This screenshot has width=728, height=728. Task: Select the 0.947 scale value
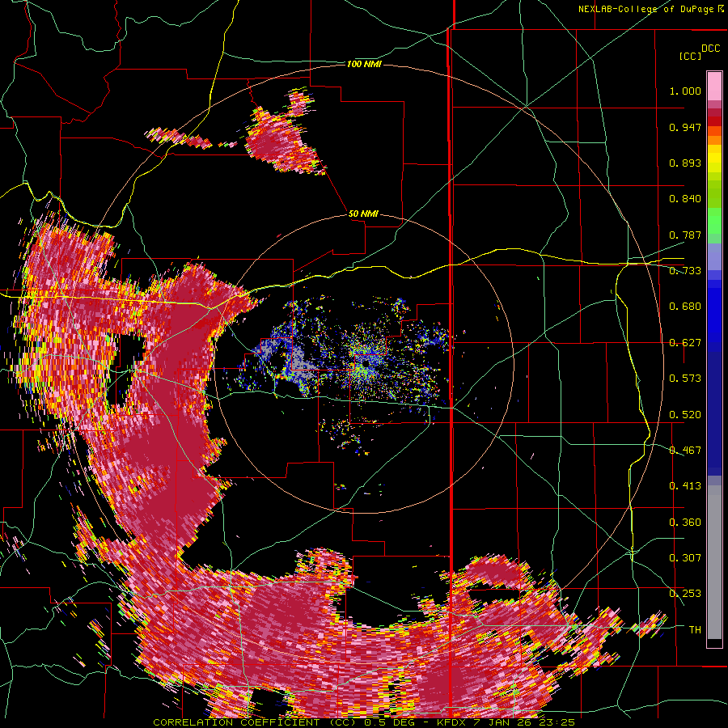pos(685,127)
